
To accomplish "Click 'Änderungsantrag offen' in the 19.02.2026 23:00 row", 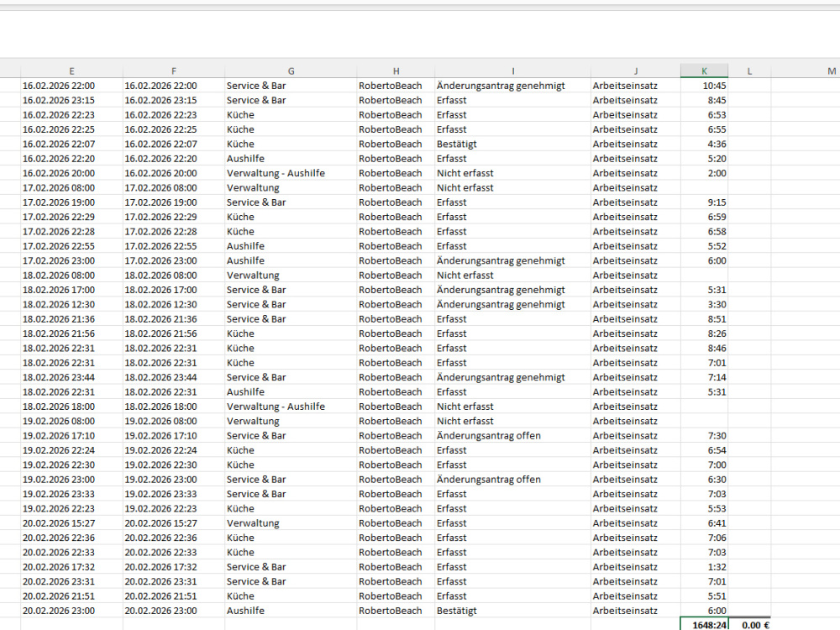I will [489, 480].
